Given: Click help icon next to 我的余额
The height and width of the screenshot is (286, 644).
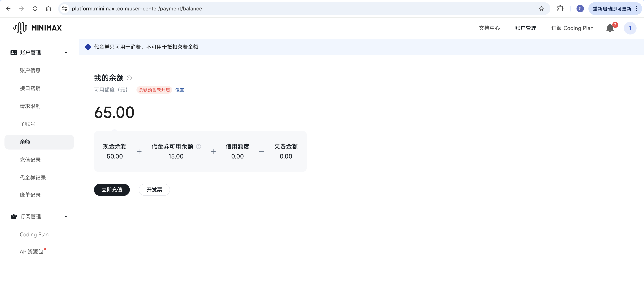Looking at the screenshot, I should (x=129, y=78).
